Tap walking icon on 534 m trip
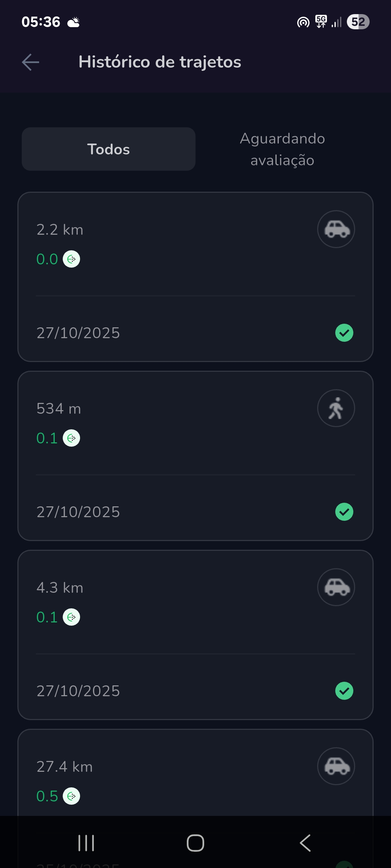 click(336, 408)
